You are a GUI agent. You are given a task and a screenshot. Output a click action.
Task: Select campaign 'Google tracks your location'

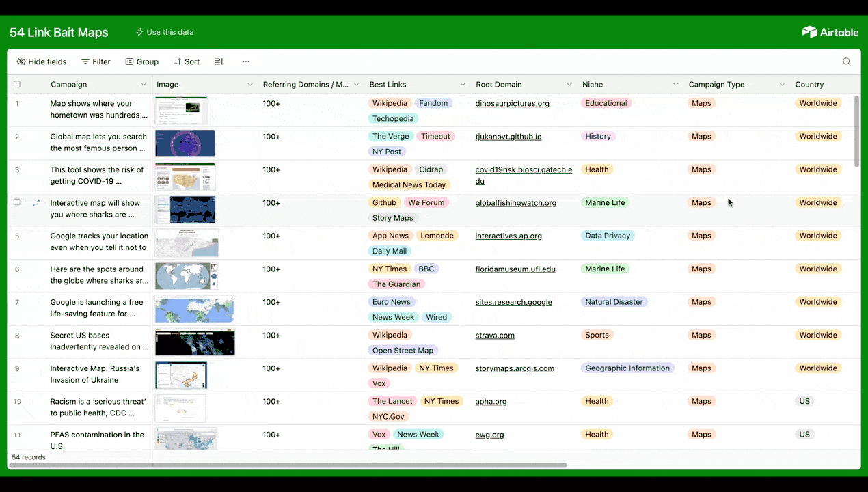(99, 242)
